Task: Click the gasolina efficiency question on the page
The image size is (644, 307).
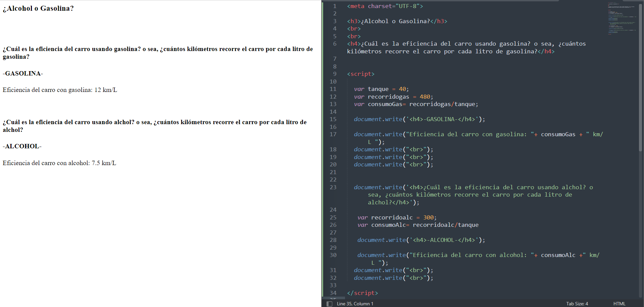Action: click(x=158, y=53)
